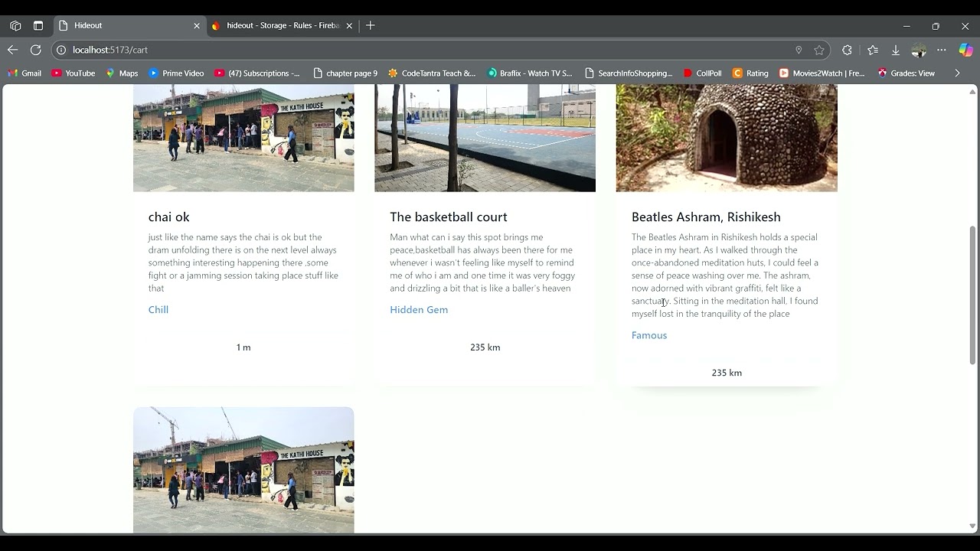Screen dimensions: 980x551
Task: Click the Hidden Gem tag under basketball court
Action: pos(419,309)
